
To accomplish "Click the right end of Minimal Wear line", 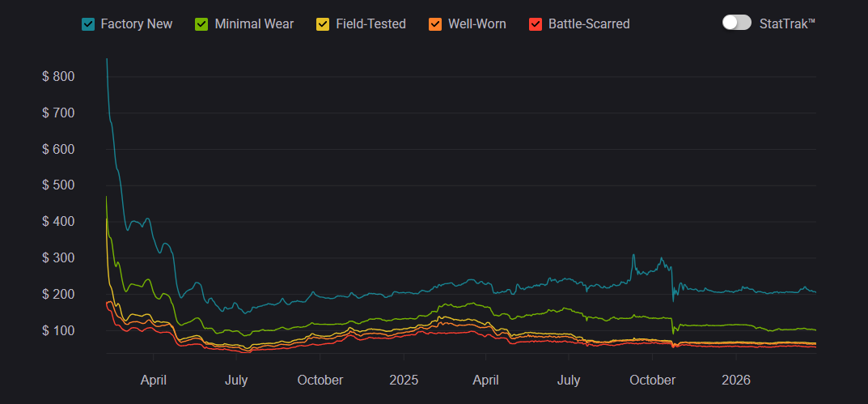I will pyautogui.click(x=814, y=330).
